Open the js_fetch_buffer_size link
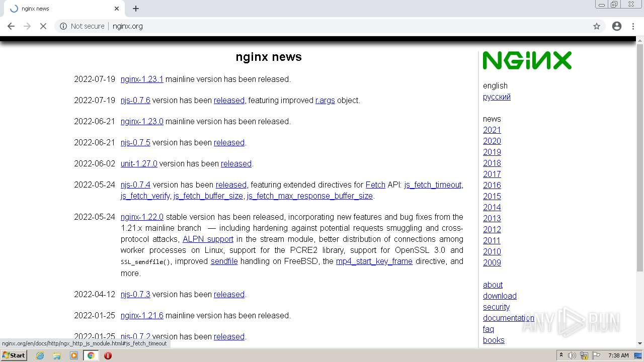The width and height of the screenshot is (644, 362). click(x=208, y=196)
